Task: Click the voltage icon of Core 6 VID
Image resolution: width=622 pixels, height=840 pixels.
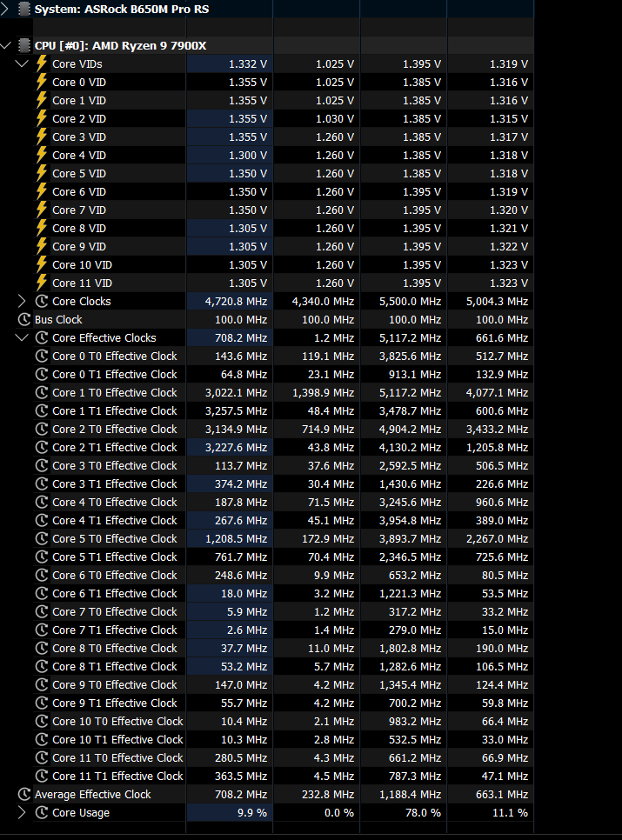Action: 41,191
